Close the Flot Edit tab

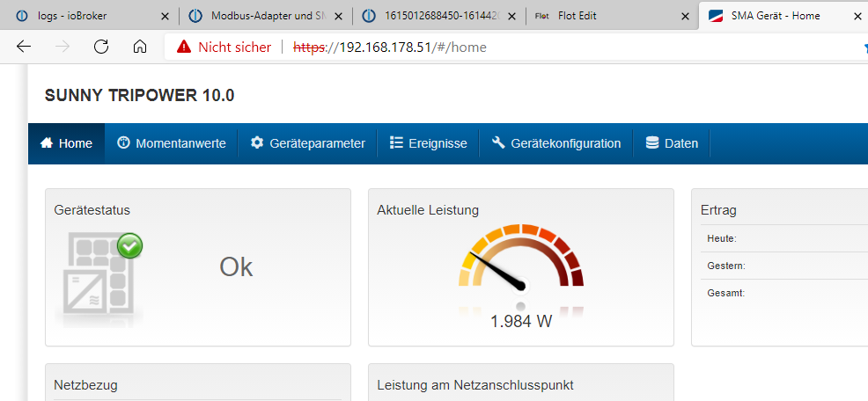(x=685, y=17)
